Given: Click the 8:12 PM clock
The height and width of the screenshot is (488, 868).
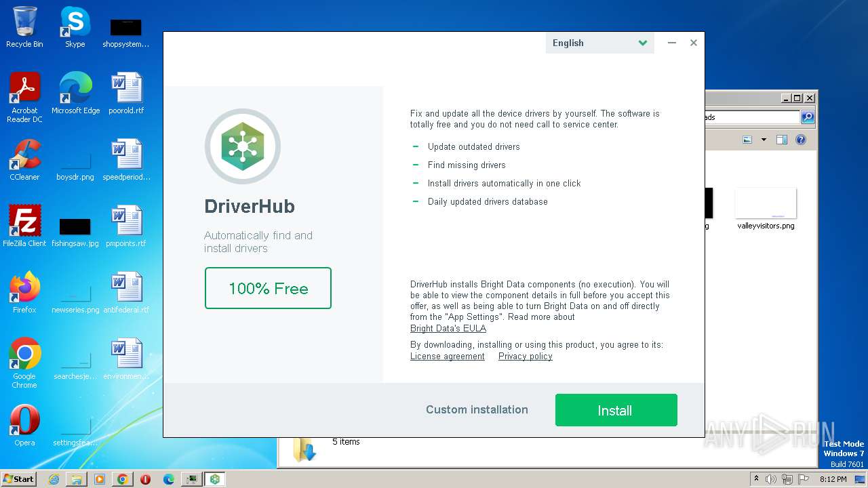Looking at the screenshot, I should click(833, 479).
